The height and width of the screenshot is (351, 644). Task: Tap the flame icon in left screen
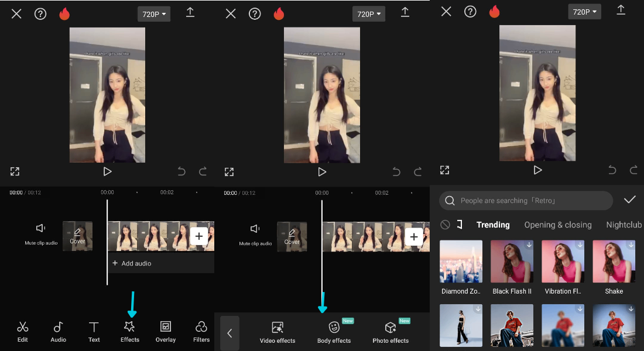point(64,13)
